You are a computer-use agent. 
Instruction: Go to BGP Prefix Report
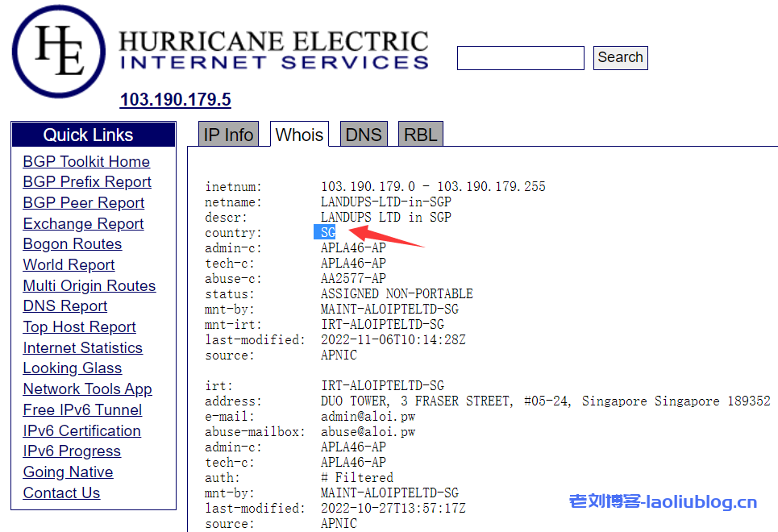click(87, 182)
